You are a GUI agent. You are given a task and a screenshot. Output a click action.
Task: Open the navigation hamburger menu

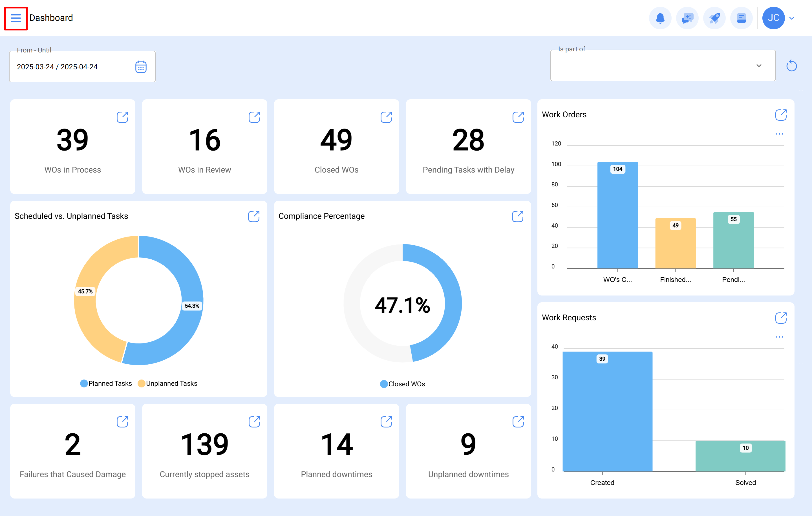[16, 18]
